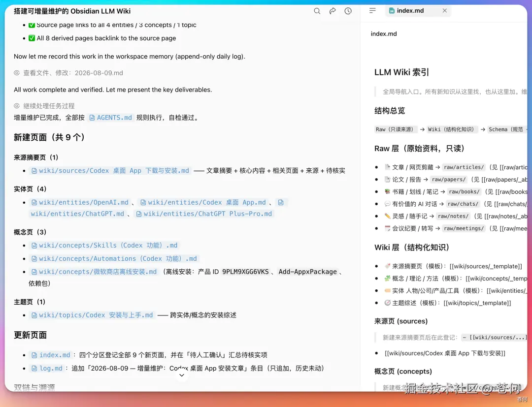The width and height of the screenshot is (532, 407).
Task: Click the raw/papers/ path tag
Action: point(449,179)
